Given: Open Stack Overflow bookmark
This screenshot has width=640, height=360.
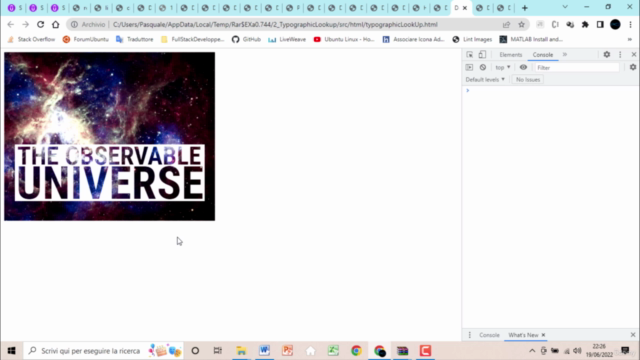Looking at the screenshot, I should pyautogui.click(x=31, y=40).
